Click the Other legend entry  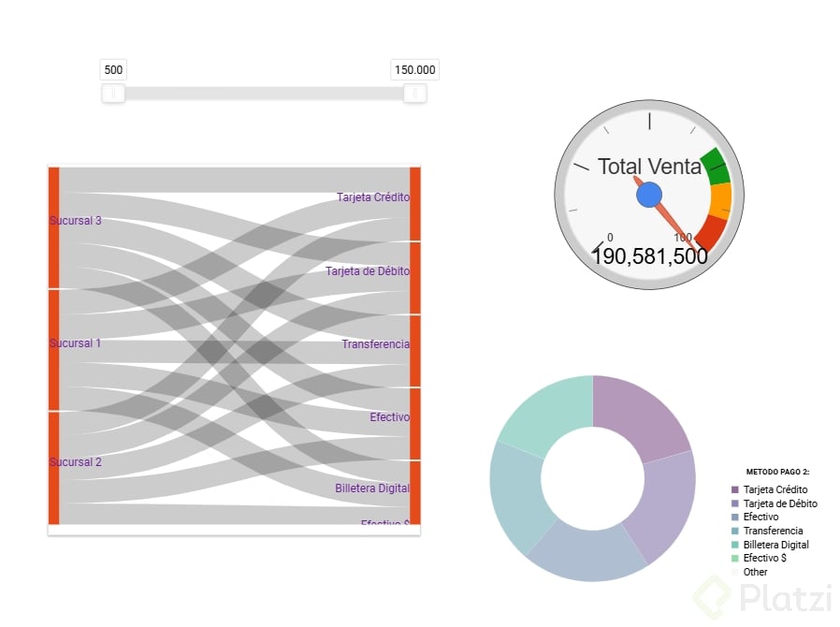pos(755,572)
